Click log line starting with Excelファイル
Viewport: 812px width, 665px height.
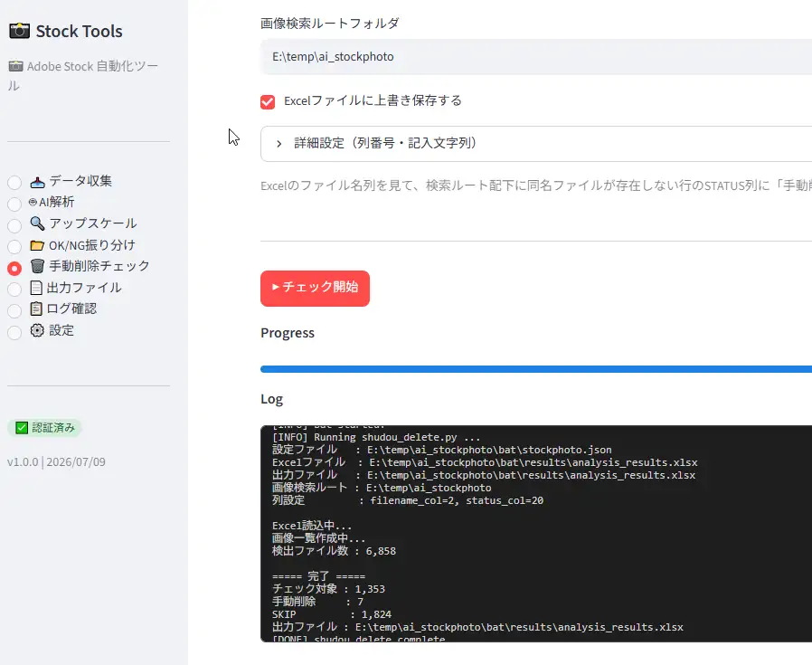point(485,461)
